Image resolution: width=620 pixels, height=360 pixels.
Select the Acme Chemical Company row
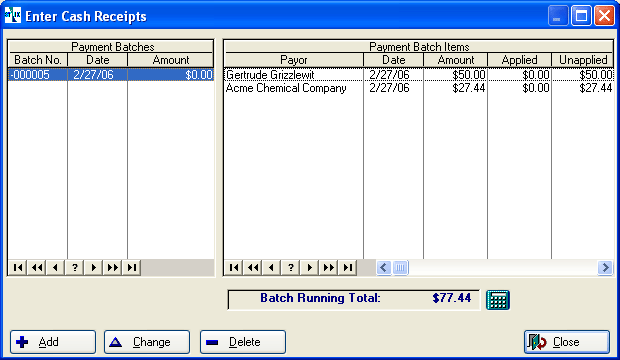tap(419, 88)
